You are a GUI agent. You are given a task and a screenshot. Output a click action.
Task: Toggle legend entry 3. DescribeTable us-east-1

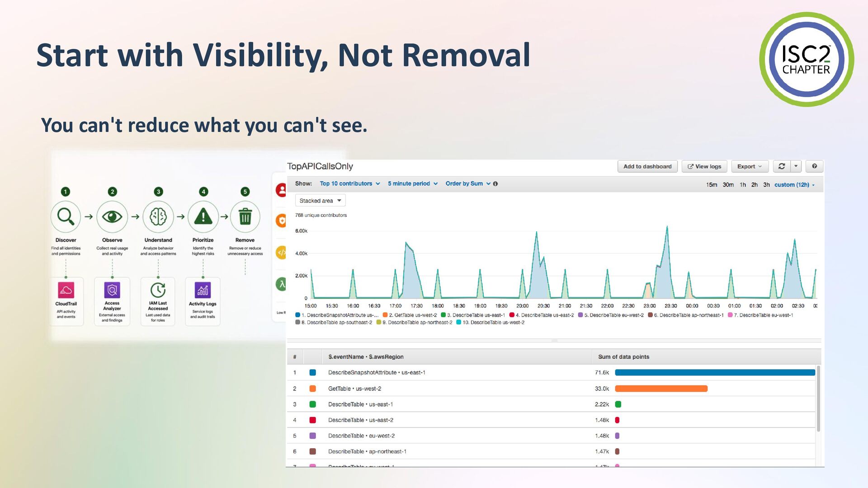coord(473,315)
